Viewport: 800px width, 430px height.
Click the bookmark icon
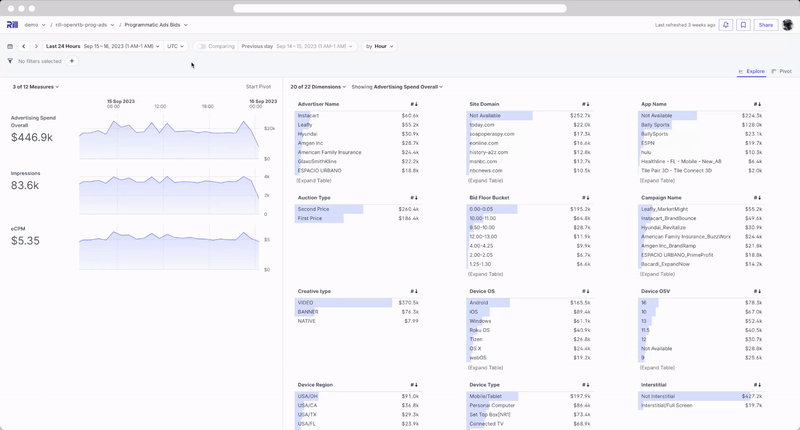click(x=743, y=25)
